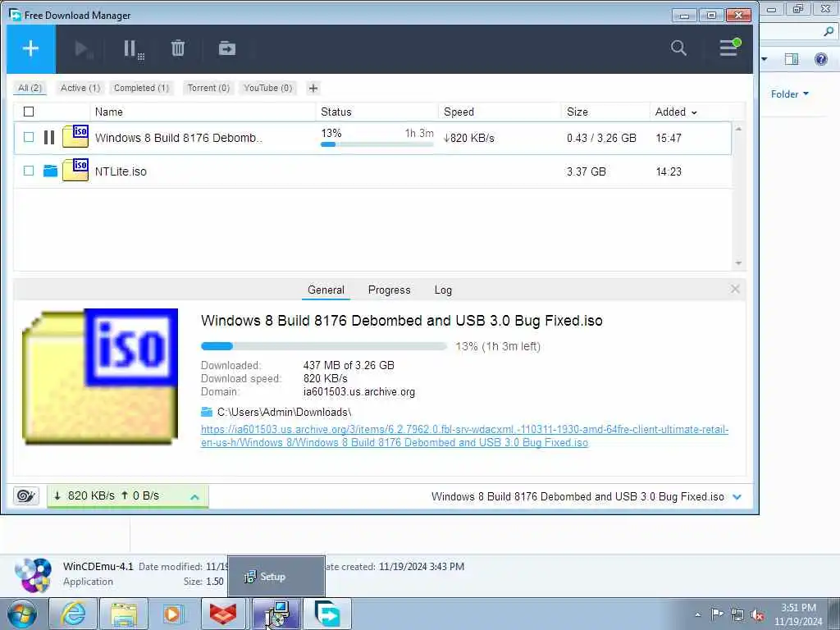This screenshot has width=840, height=630.
Task: Open Windows Start menu
Action: point(22,614)
